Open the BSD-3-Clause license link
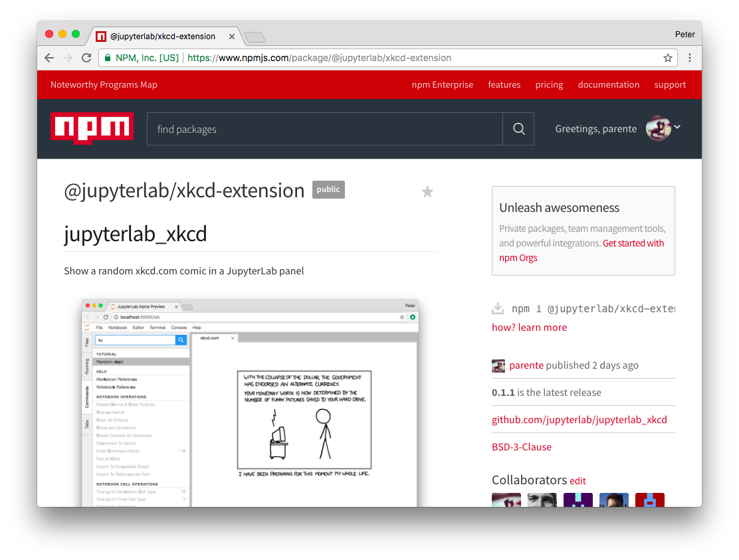 click(x=521, y=447)
